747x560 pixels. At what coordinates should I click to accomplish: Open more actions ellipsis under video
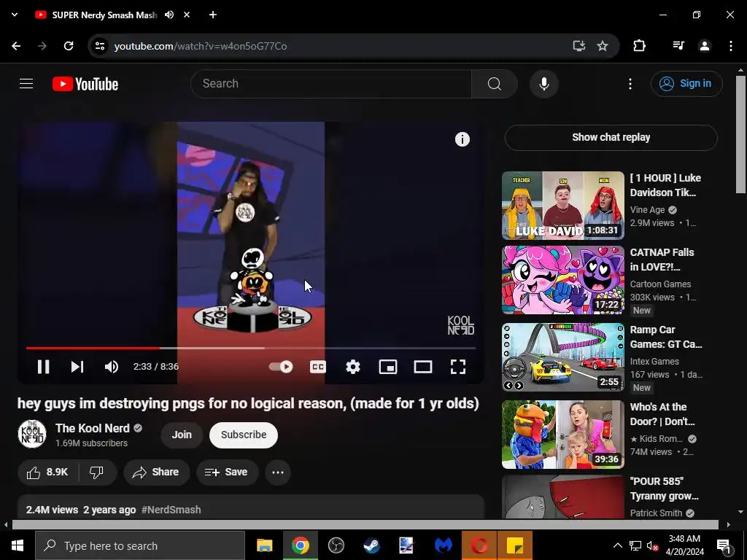(x=278, y=472)
